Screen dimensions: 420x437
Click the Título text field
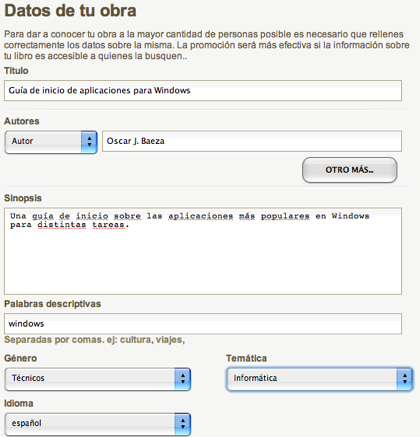(203, 90)
